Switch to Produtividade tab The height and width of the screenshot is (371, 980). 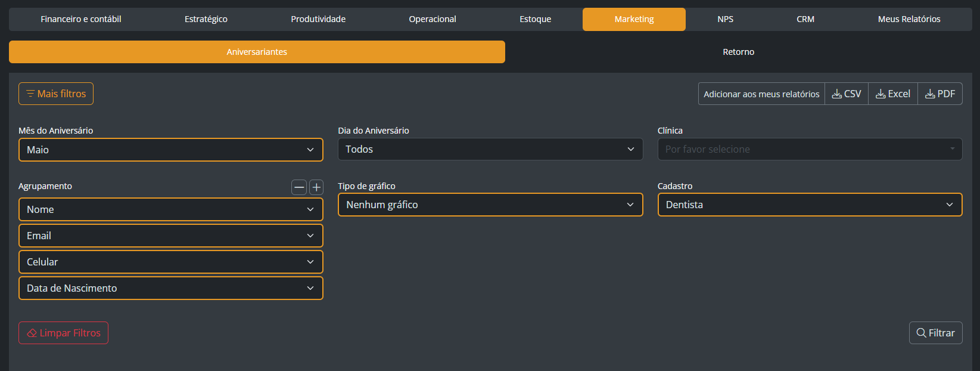click(x=318, y=19)
